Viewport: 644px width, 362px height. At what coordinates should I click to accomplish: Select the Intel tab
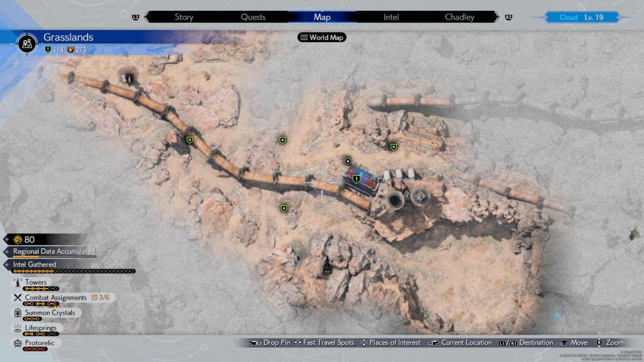pos(391,17)
